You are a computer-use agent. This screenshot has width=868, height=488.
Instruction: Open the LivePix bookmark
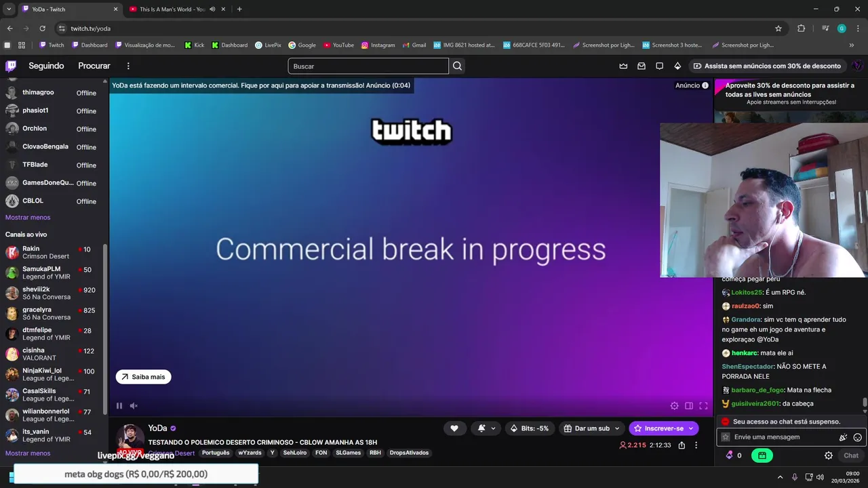coord(268,45)
